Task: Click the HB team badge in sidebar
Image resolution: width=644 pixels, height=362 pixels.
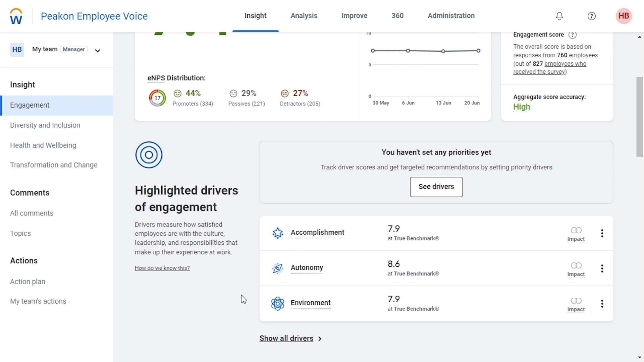Action: [17, 50]
